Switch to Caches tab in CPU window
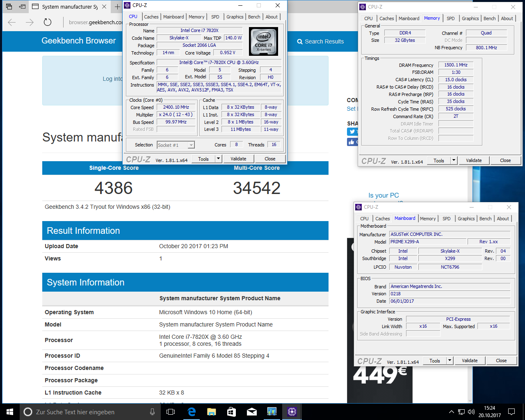Image resolution: width=525 pixels, height=420 pixels. 151,17
